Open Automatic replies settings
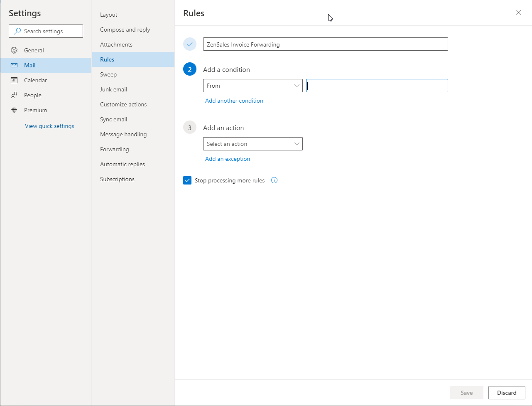The height and width of the screenshot is (406, 532). coord(133,164)
